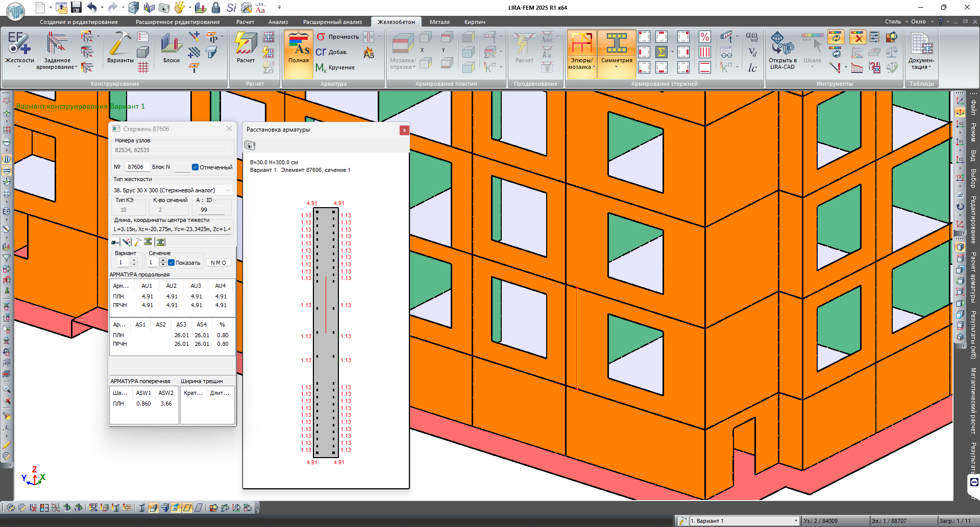The width and height of the screenshot is (980, 527).
Task: Expand the Тип жесткости dropdown
Action: click(228, 190)
